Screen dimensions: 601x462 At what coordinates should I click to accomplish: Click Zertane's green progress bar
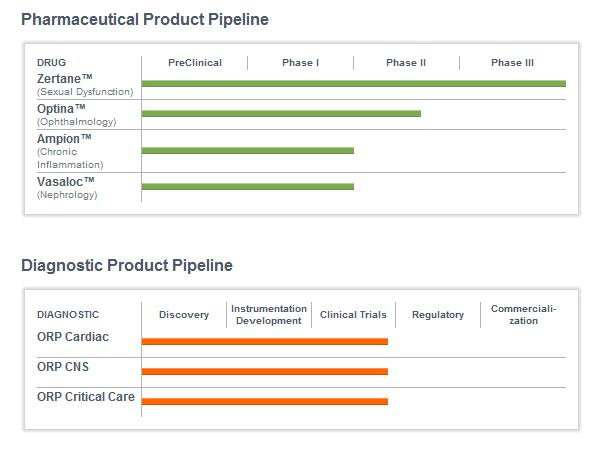point(353,83)
